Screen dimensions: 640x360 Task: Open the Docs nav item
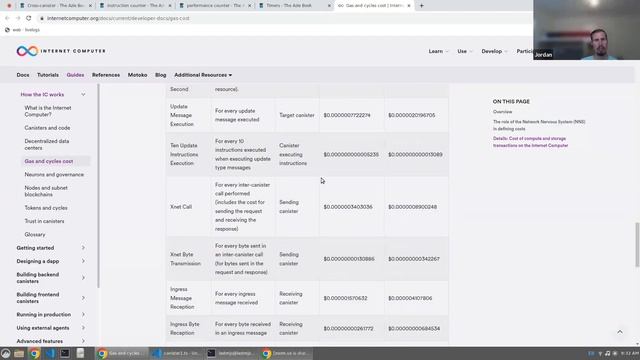pyautogui.click(x=23, y=75)
